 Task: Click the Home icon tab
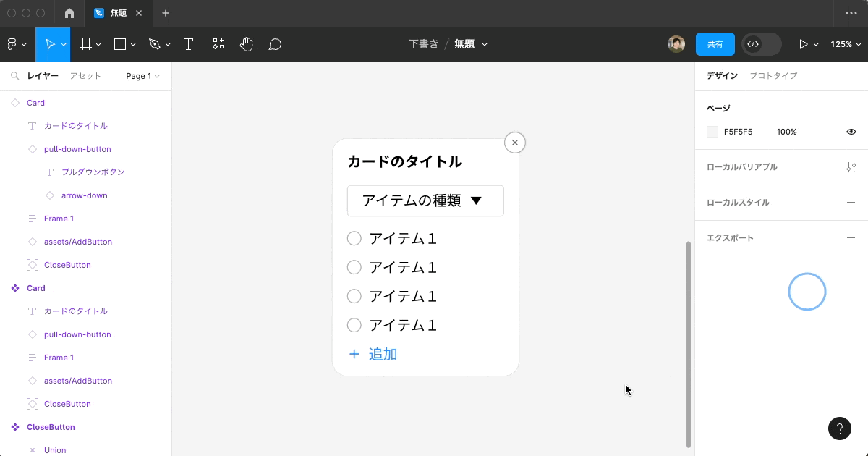(x=69, y=13)
